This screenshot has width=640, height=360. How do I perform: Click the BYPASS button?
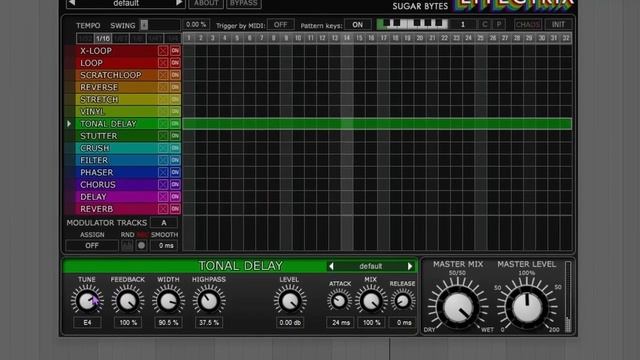point(244,3)
